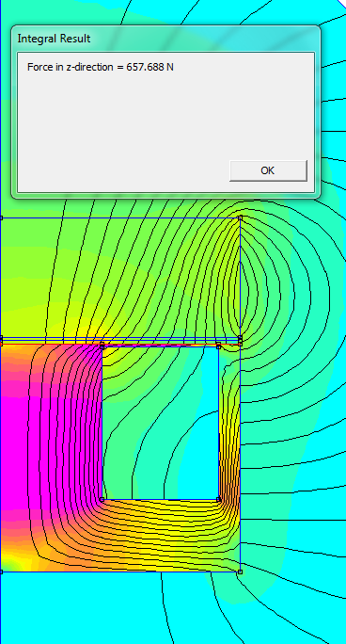Image resolution: width=346 pixels, height=644 pixels.
Task: Select the node at coil window's bottom-right corner
Action: (x=218, y=499)
